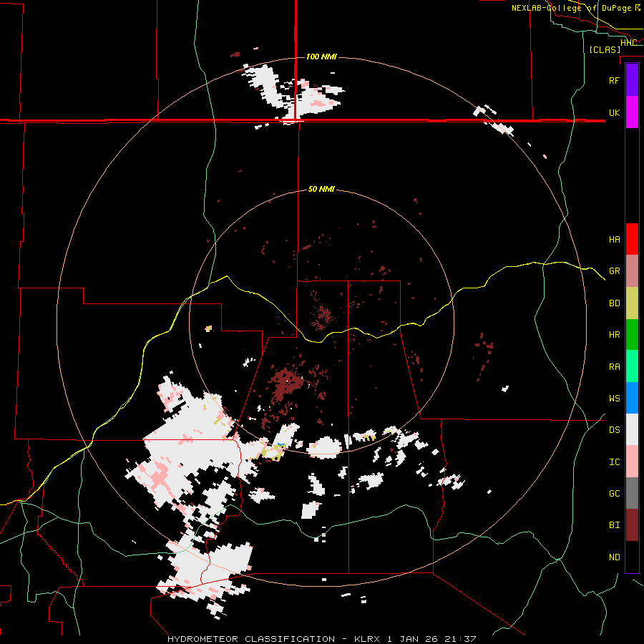Image resolution: width=644 pixels, height=644 pixels.
Task: Click the BI dark-red legend block
Action: (632, 525)
